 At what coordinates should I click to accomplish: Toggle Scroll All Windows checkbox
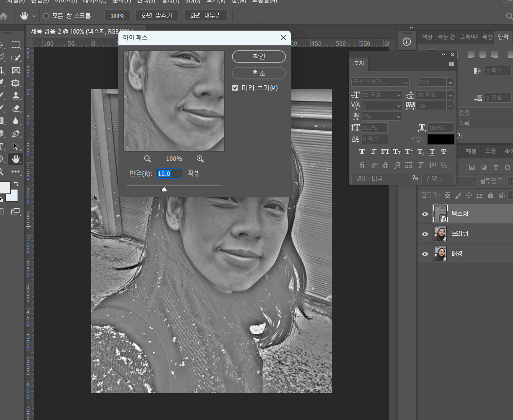[46, 16]
